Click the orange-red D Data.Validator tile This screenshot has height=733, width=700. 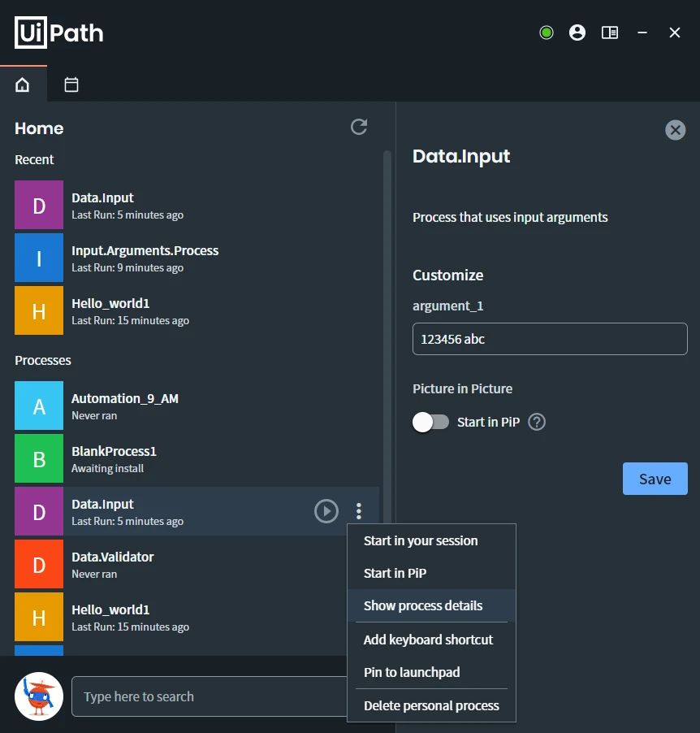(39, 564)
